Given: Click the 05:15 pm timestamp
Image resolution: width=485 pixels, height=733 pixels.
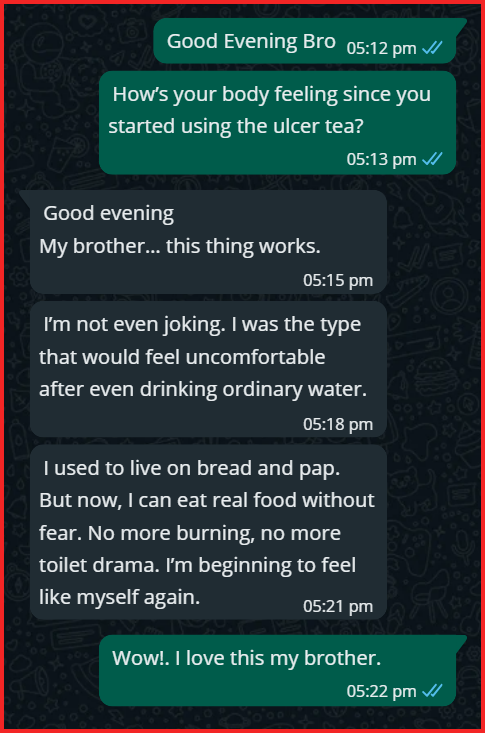Looking at the screenshot, I should (338, 280).
